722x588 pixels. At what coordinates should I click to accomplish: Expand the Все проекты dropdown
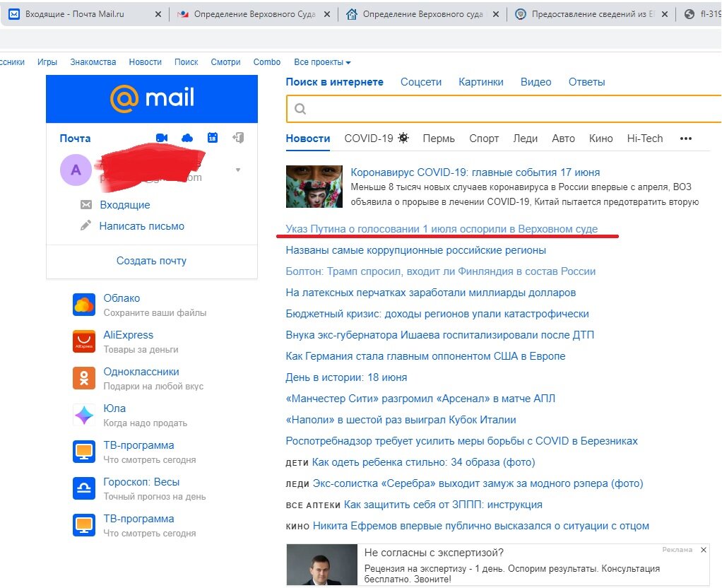(322, 62)
